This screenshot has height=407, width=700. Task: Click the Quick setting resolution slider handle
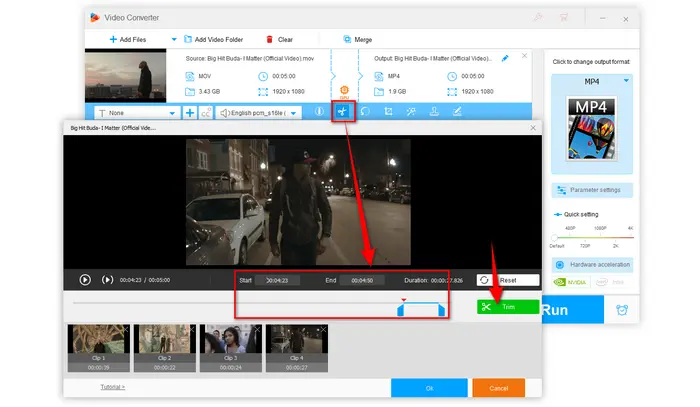pos(554,237)
